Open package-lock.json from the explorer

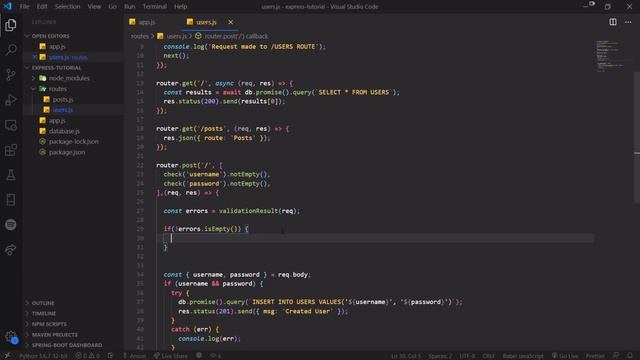[x=73, y=142]
